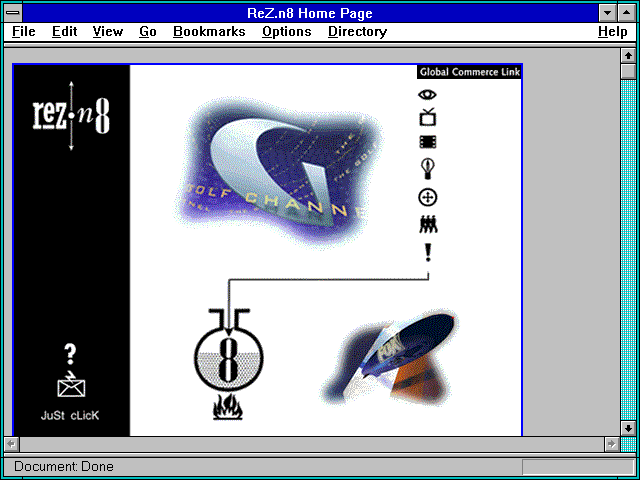Open the Bookmarks menu
Image resolution: width=640 pixels, height=480 pixels.
pos(209,32)
